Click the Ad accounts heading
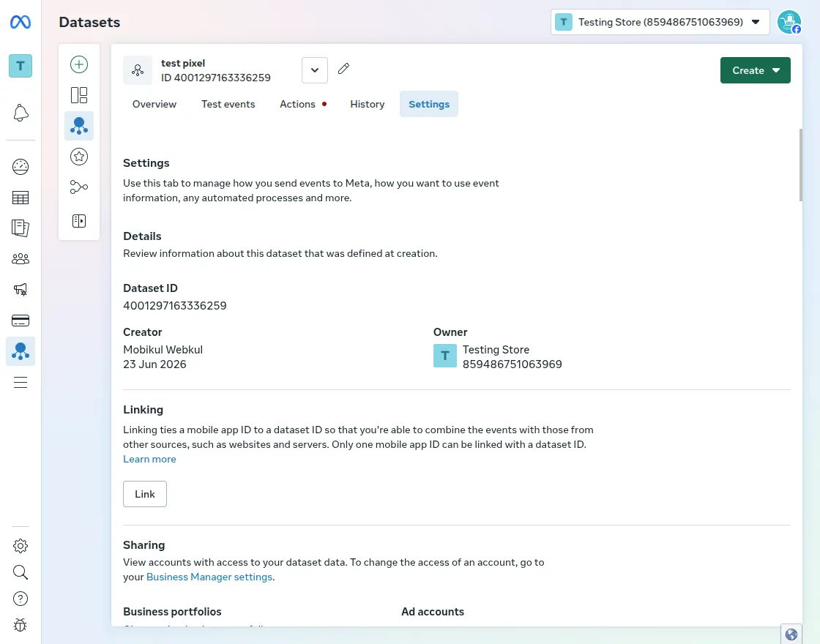820x644 pixels. tap(433, 612)
